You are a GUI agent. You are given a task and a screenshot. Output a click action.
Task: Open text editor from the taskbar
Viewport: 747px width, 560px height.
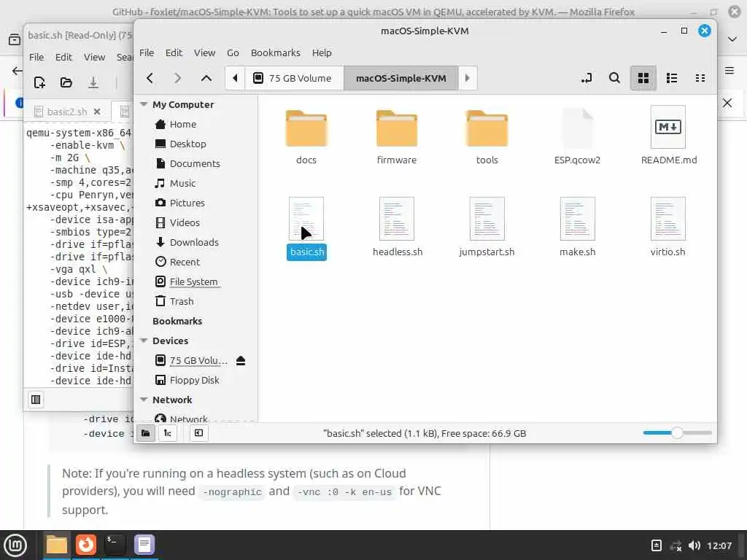click(x=144, y=545)
